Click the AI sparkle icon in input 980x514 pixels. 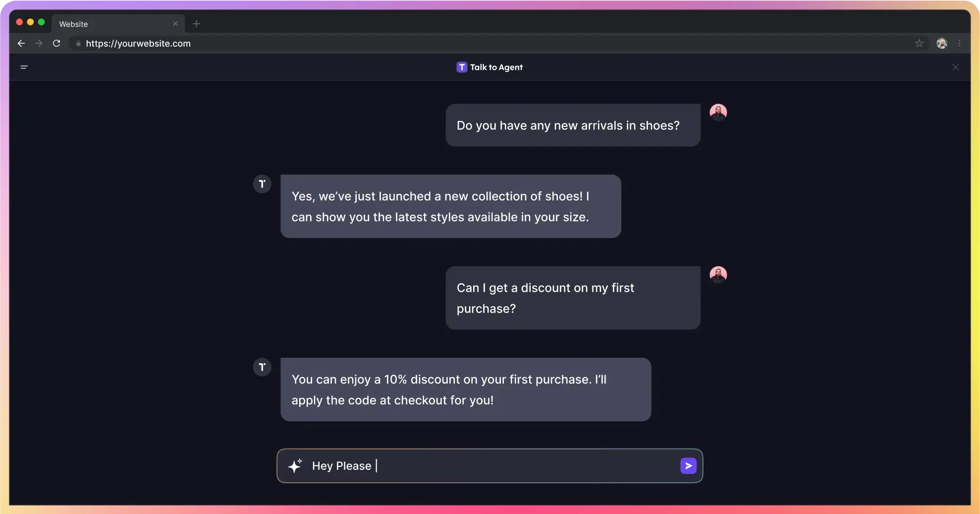(295, 466)
